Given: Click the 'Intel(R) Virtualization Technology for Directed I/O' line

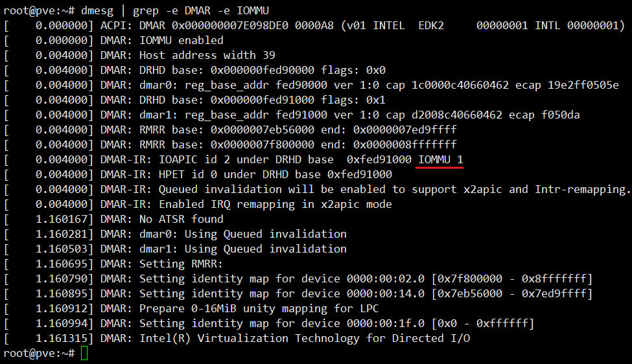Looking at the screenshot, I should click(285, 338).
